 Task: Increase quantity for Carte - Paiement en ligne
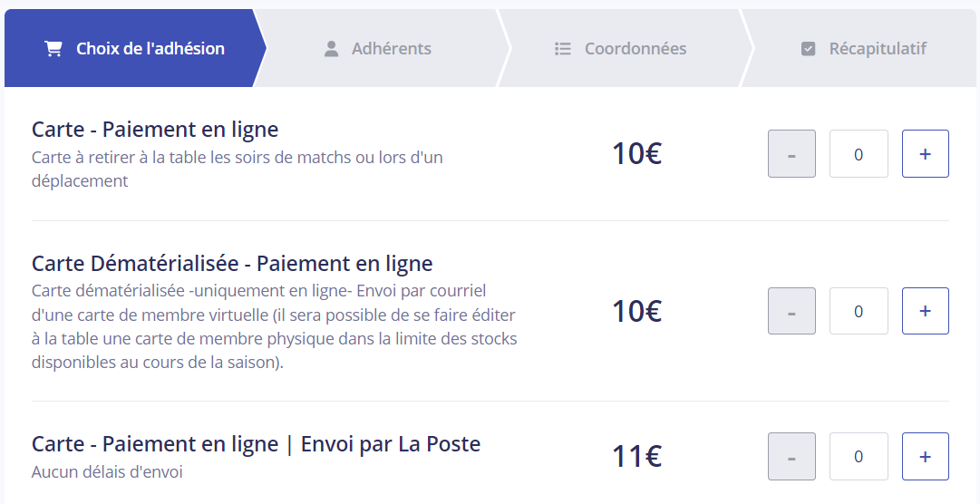click(x=925, y=154)
